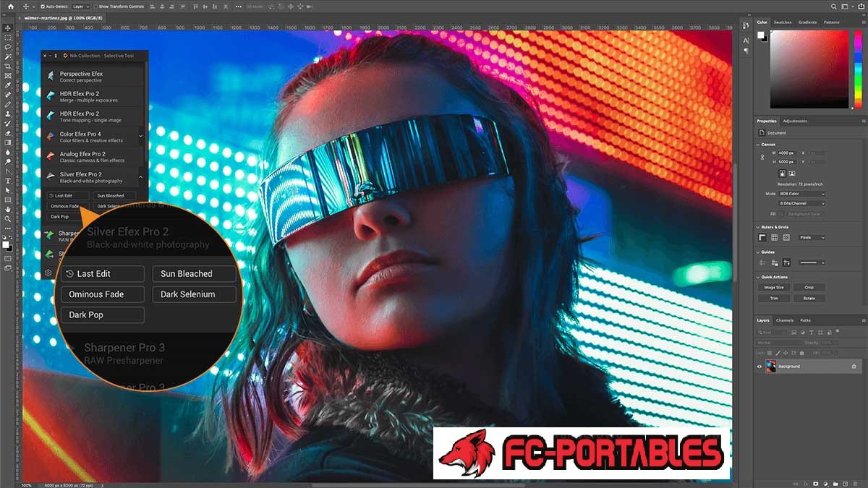Pick a color in the color field

(810, 69)
